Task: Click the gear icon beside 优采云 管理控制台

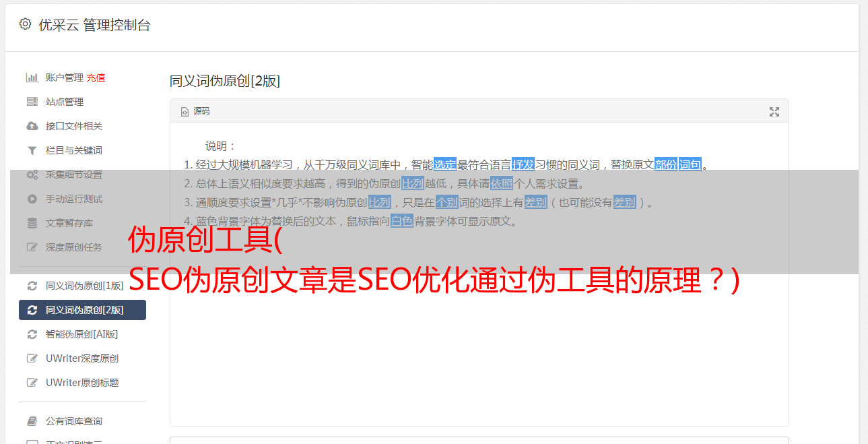Action: click(x=25, y=24)
